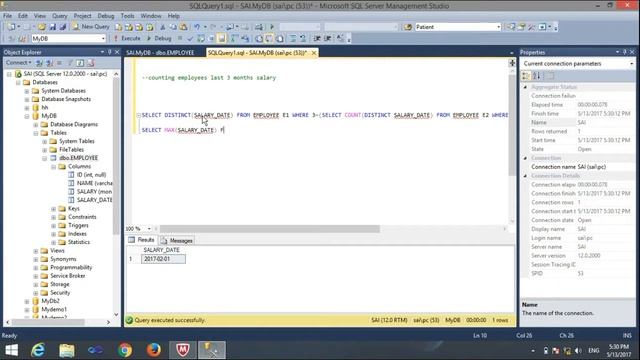Click the Uncomment selected lines icon

click(x=303, y=38)
